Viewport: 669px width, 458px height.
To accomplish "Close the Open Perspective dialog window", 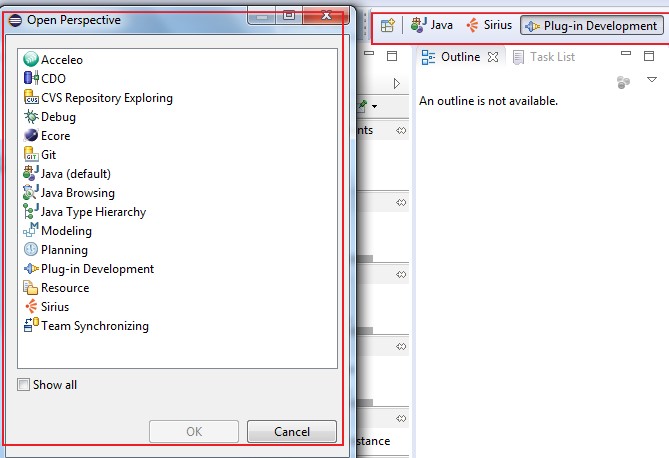I will [x=326, y=15].
